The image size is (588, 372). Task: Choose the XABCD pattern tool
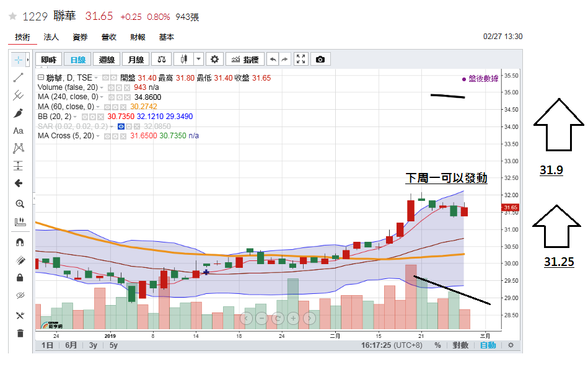pos(18,148)
